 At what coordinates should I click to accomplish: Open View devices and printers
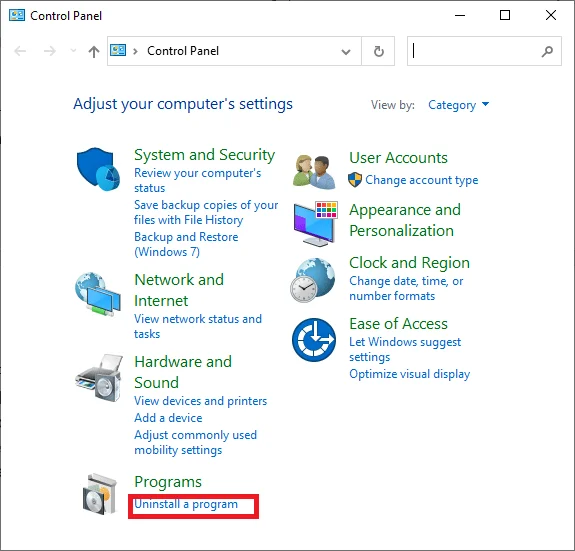pos(201,401)
